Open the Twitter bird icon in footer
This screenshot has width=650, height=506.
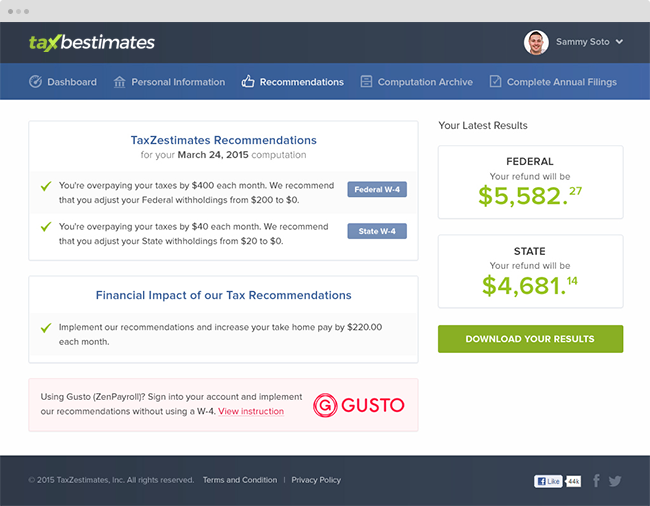click(615, 481)
